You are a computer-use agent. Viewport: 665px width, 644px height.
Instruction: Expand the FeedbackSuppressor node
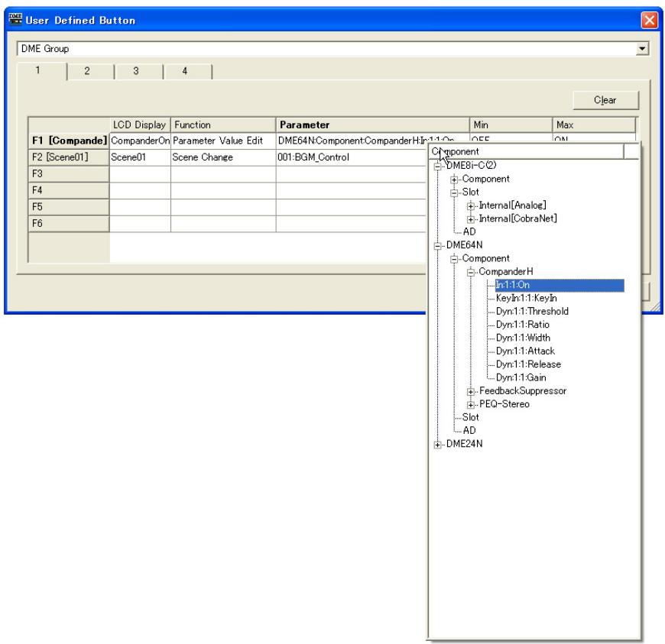471,391
